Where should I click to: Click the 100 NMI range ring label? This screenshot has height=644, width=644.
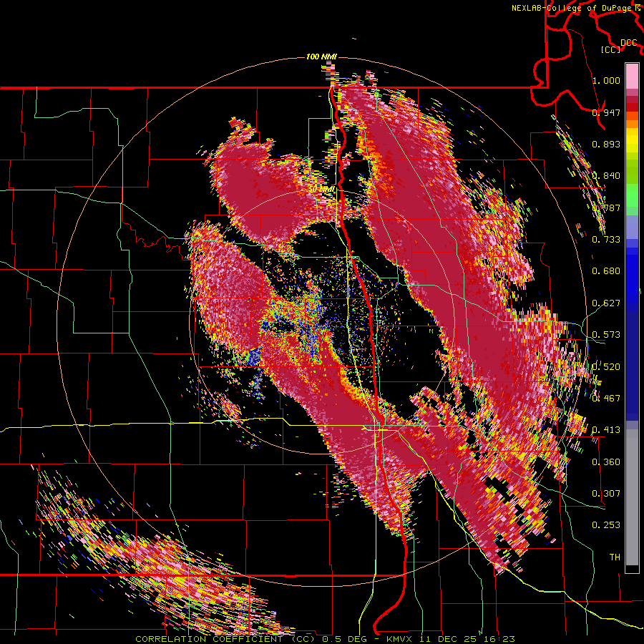321,57
